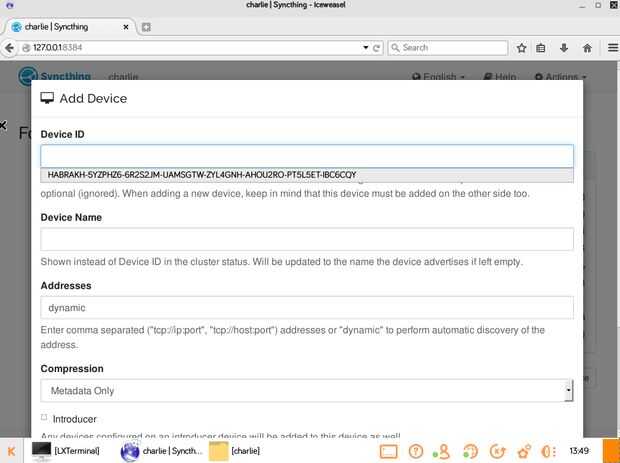Click the tray speaker volume icon
Image resolution: width=620 pixels, height=463 pixels.
click(549, 451)
